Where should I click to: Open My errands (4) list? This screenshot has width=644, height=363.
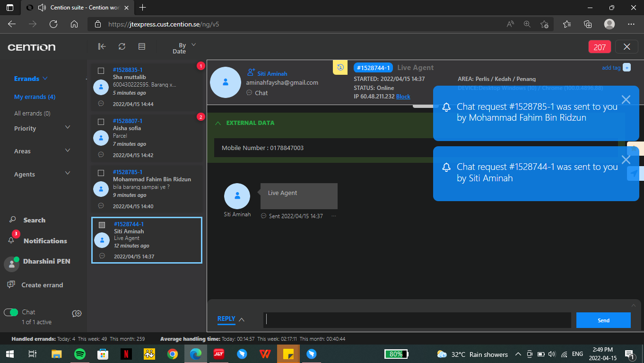(35, 97)
